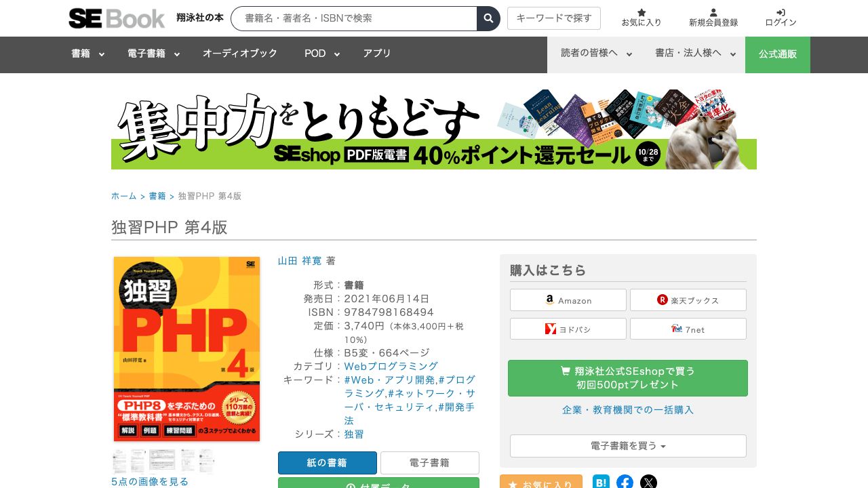Click #ネットワーク・サーバ・セキュリティ keyword
868x488 pixels.
(410, 400)
